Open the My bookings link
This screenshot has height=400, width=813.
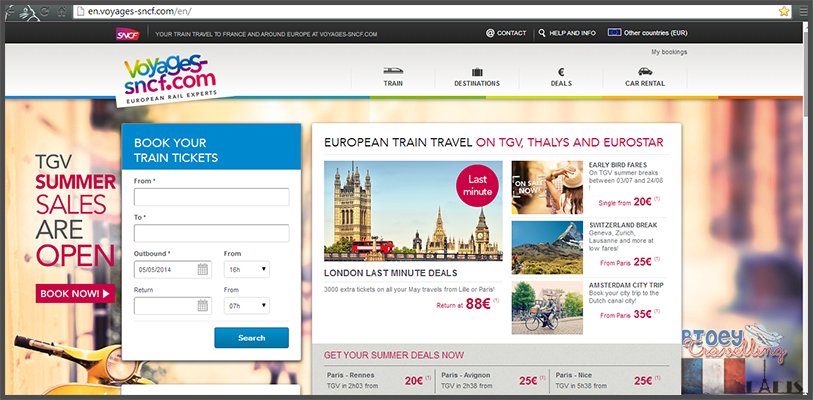point(669,52)
